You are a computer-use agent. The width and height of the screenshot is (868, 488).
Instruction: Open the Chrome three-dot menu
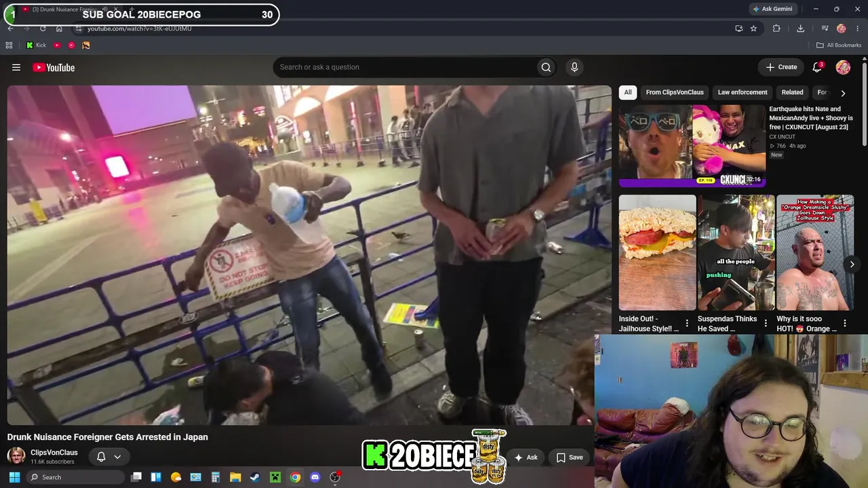[858, 28]
